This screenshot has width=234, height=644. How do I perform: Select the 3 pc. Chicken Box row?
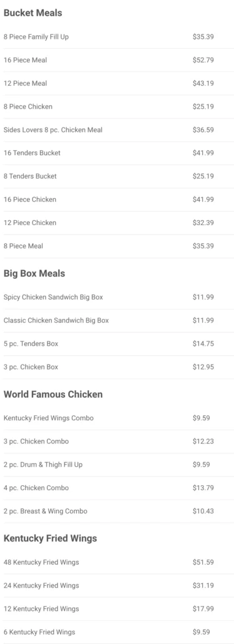point(117,367)
